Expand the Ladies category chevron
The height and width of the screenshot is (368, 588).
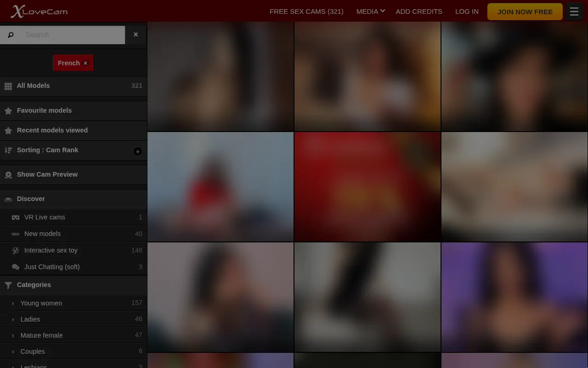pos(13,319)
